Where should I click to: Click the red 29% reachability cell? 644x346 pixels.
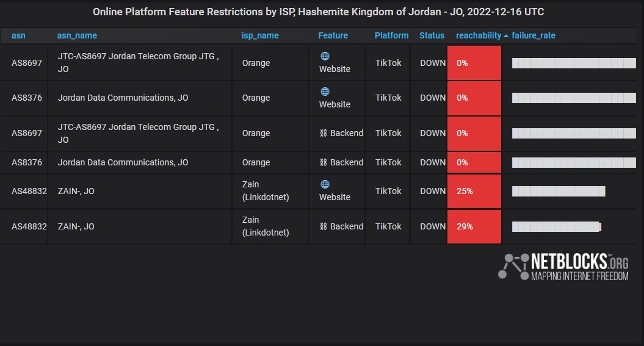474,226
